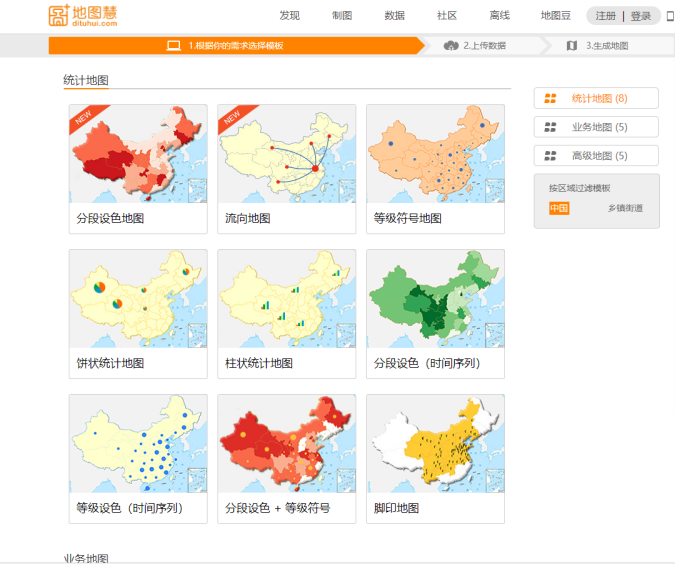This screenshot has width=675, height=567.
Task: Click the 饼状统计地图 caption text
Action: tap(110, 363)
